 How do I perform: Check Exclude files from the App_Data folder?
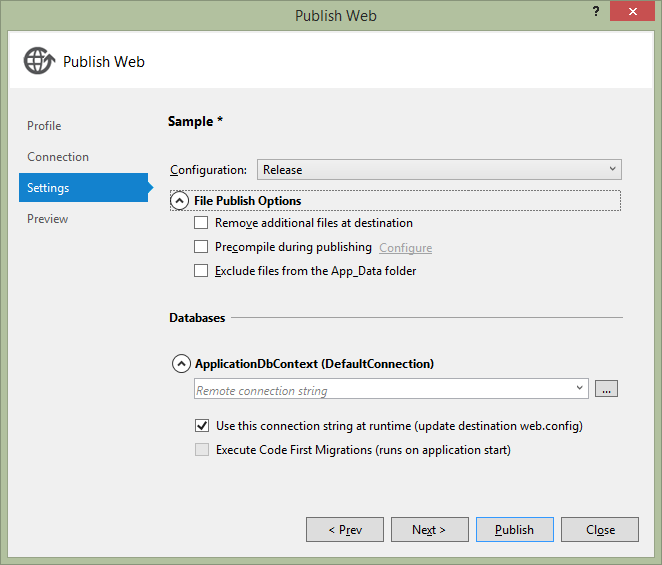click(x=202, y=271)
